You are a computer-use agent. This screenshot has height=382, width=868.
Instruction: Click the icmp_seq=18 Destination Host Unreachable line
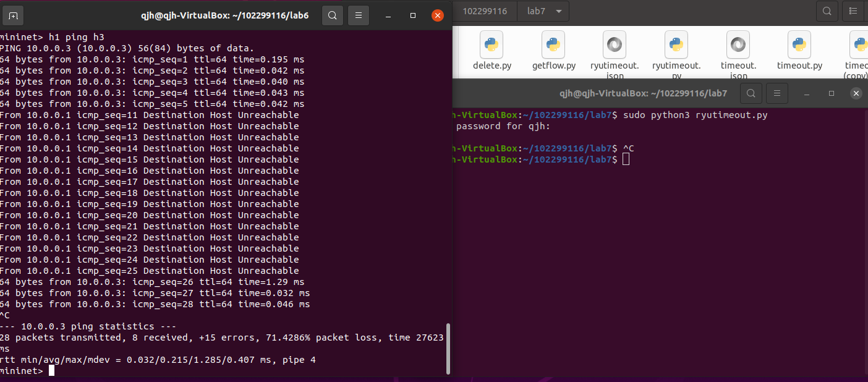(x=150, y=193)
